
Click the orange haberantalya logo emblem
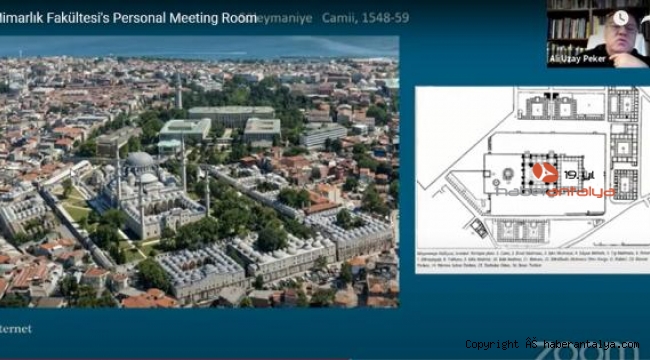coord(545,173)
